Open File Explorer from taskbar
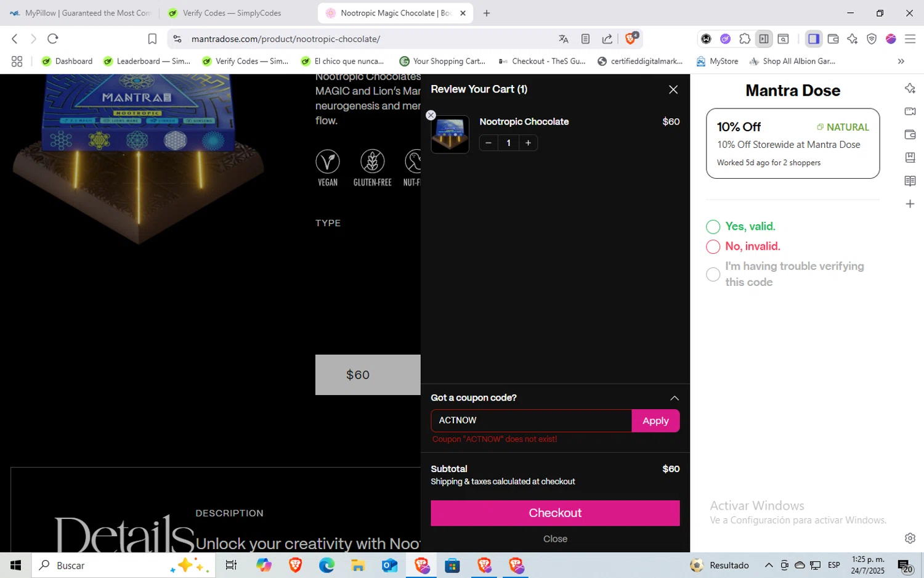The height and width of the screenshot is (578, 924). point(358,565)
